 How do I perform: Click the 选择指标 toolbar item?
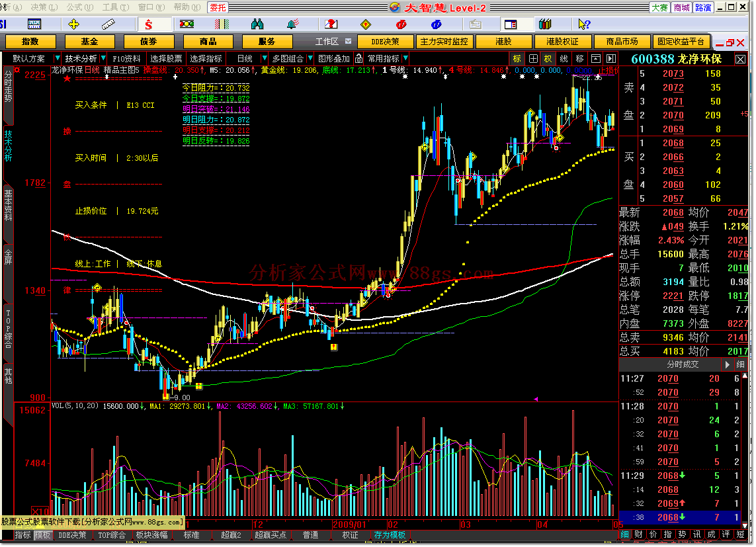click(x=206, y=59)
